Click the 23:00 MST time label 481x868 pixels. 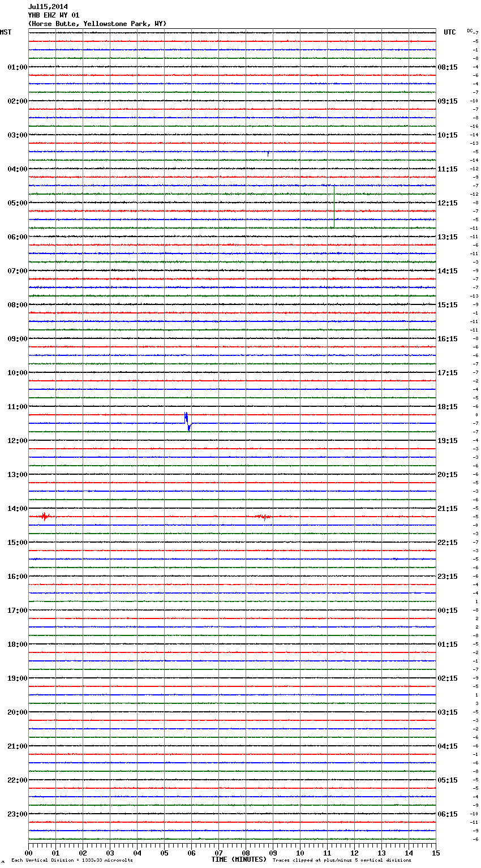click(x=18, y=814)
